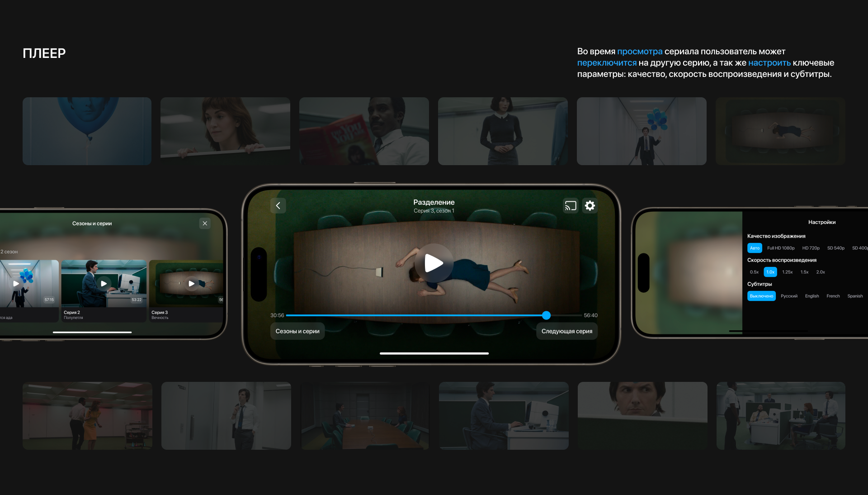Tap the play icon on the first episode thumbnail
The image size is (868, 495).
click(x=16, y=284)
